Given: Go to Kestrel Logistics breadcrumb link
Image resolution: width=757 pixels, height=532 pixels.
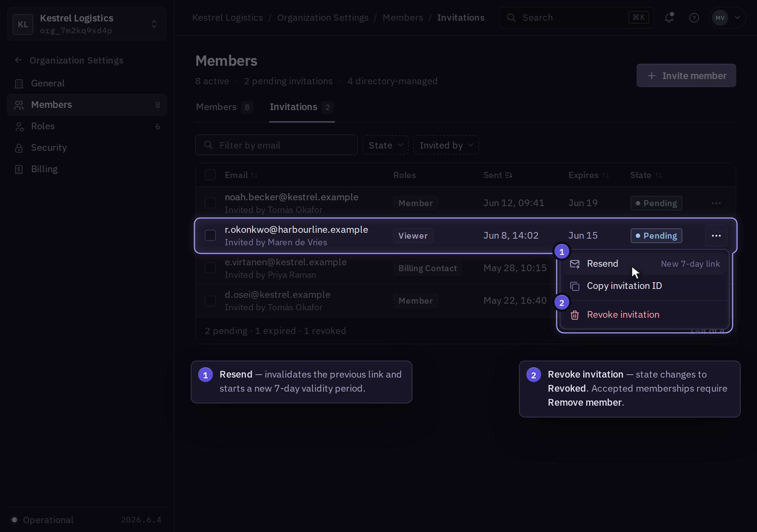Looking at the screenshot, I should point(228,17).
